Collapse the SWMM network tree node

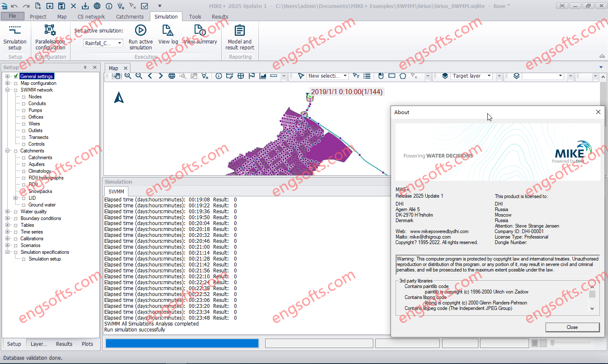[x=7, y=90]
